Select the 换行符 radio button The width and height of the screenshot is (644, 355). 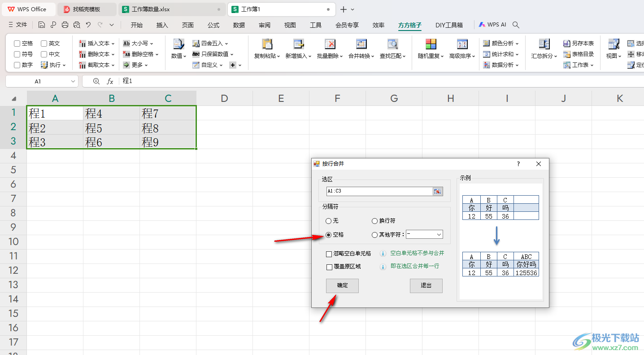[x=375, y=221]
